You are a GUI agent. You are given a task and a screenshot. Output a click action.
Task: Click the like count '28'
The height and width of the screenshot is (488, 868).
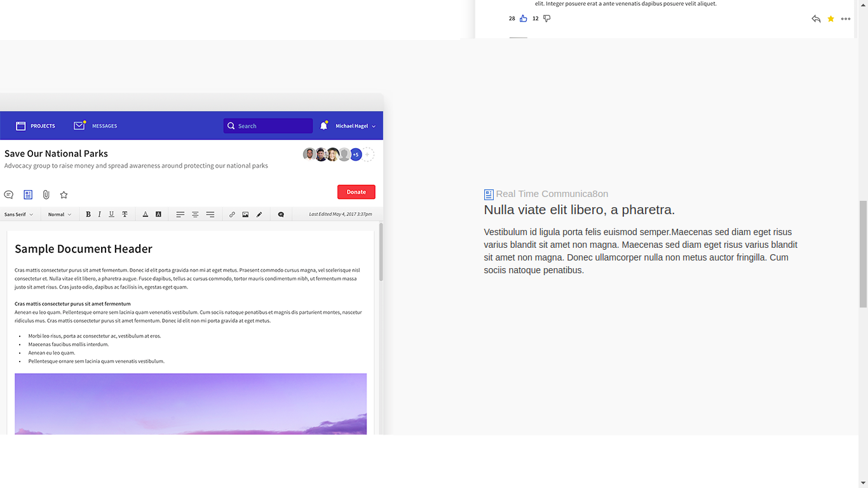pos(512,19)
